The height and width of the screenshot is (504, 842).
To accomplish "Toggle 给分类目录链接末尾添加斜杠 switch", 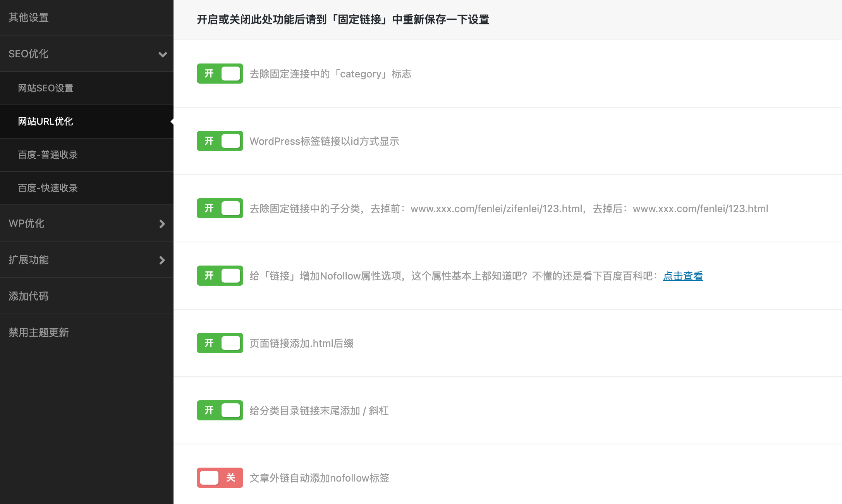I will pyautogui.click(x=220, y=410).
